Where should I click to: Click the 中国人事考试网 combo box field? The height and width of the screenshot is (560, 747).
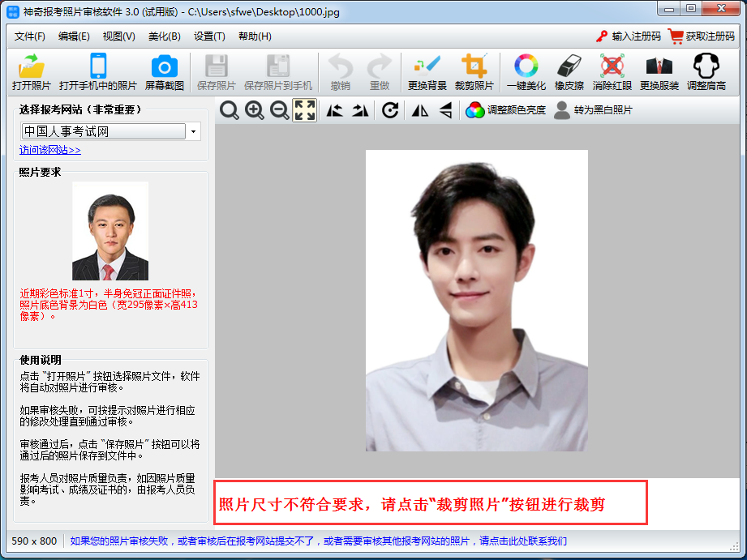point(103,131)
